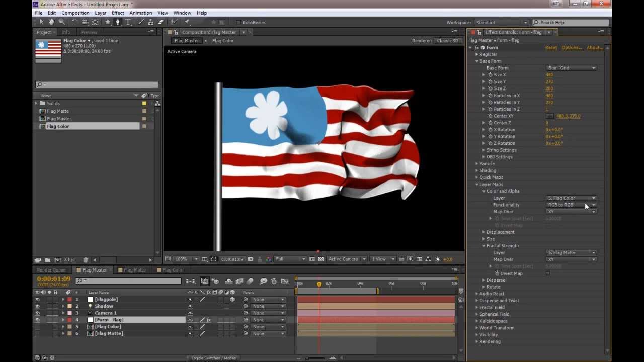The width and height of the screenshot is (644, 362).
Task: Switch to the Info tab
Action: click(66, 32)
